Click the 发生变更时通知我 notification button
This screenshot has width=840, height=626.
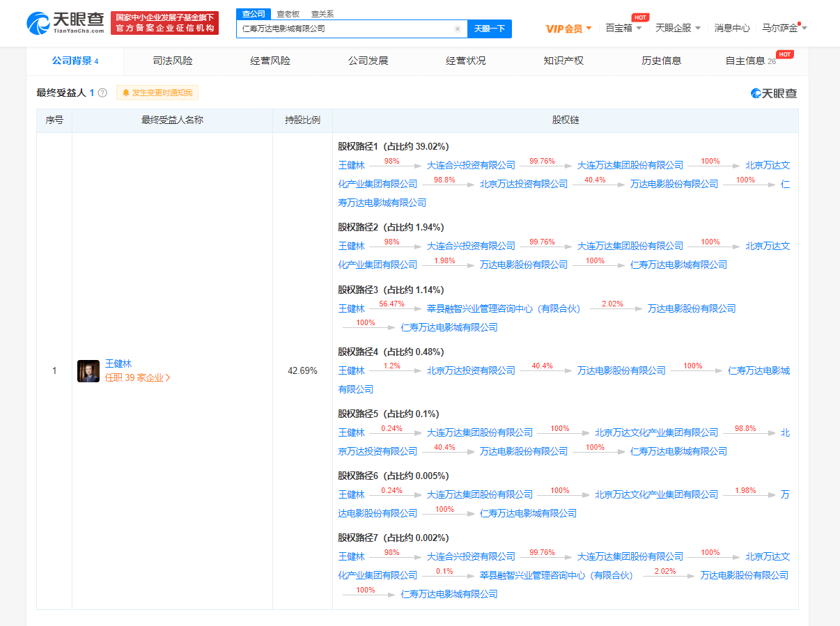click(157, 93)
